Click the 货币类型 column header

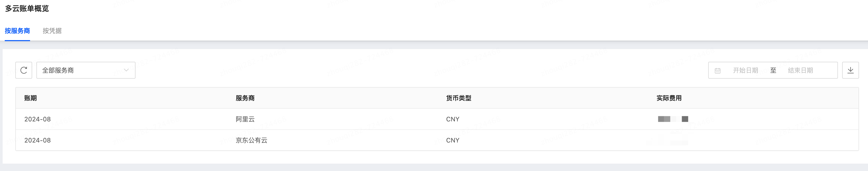click(x=459, y=98)
